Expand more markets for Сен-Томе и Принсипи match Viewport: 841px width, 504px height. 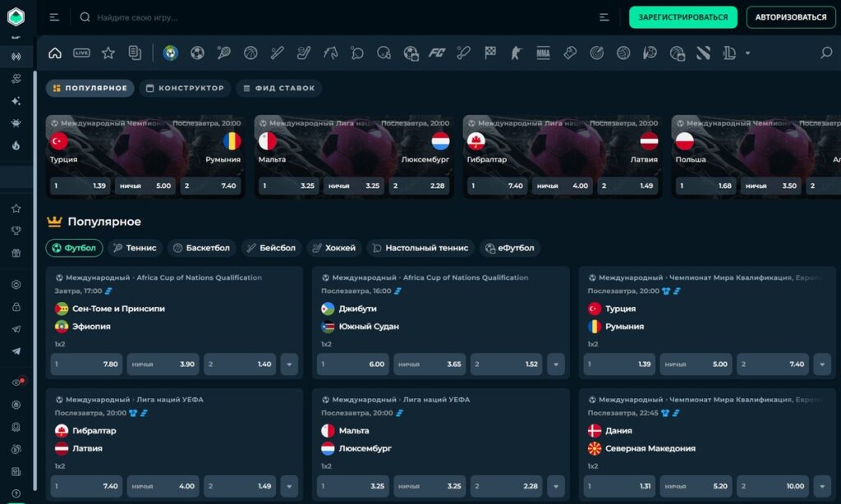pyautogui.click(x=289, y=364)
